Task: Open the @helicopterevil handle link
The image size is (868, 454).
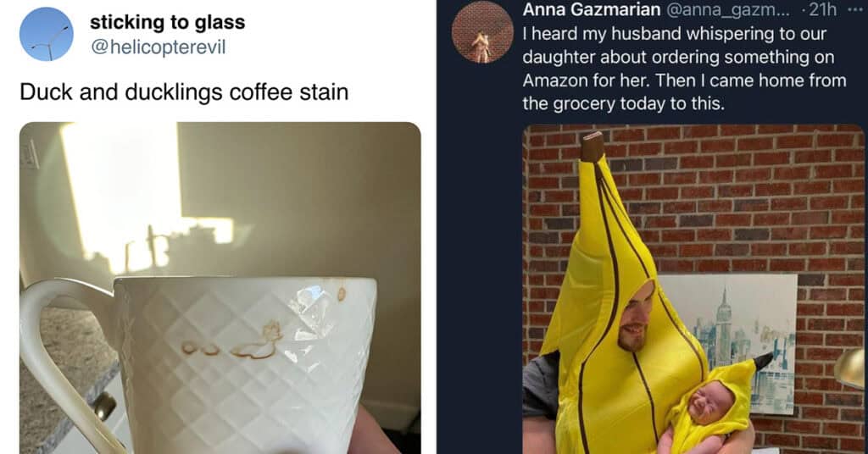Action: coord(158,47)
